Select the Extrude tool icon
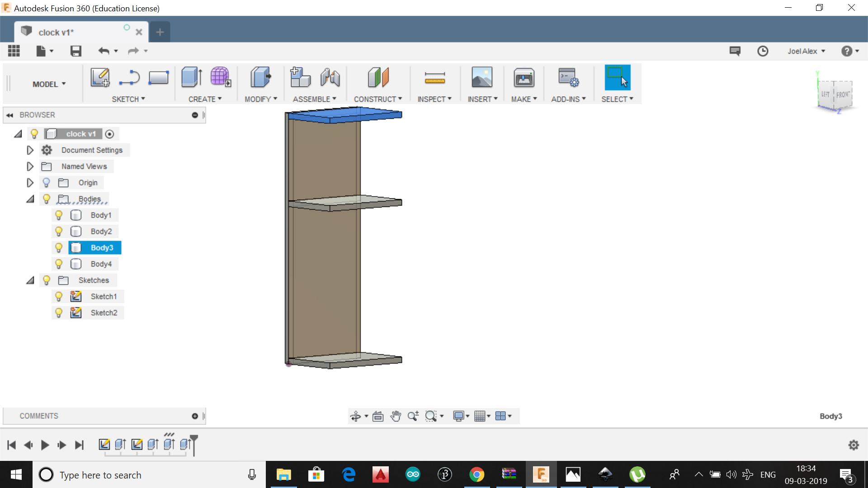This screenshot has height=488, width=868. point(192,77)
